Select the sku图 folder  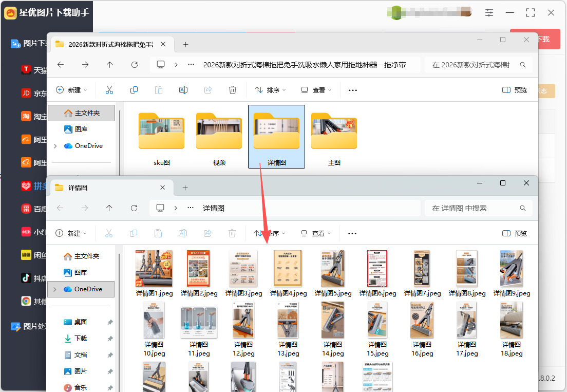click(161, 137)
